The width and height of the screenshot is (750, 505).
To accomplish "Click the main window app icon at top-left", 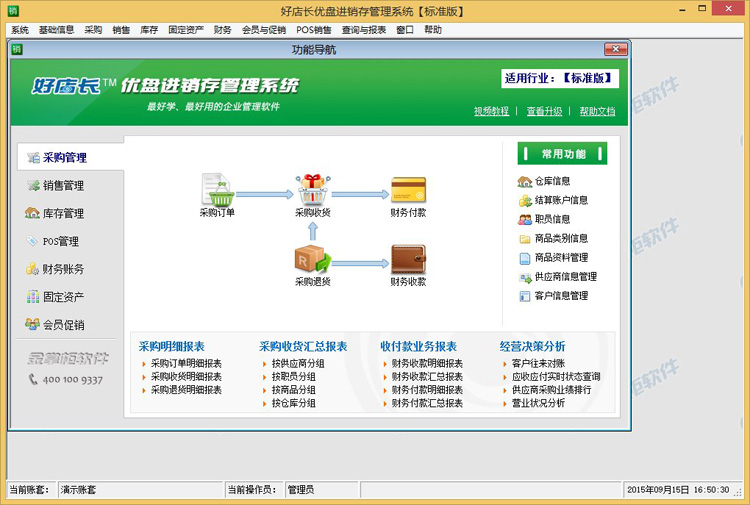I will (x=13, y=10).
